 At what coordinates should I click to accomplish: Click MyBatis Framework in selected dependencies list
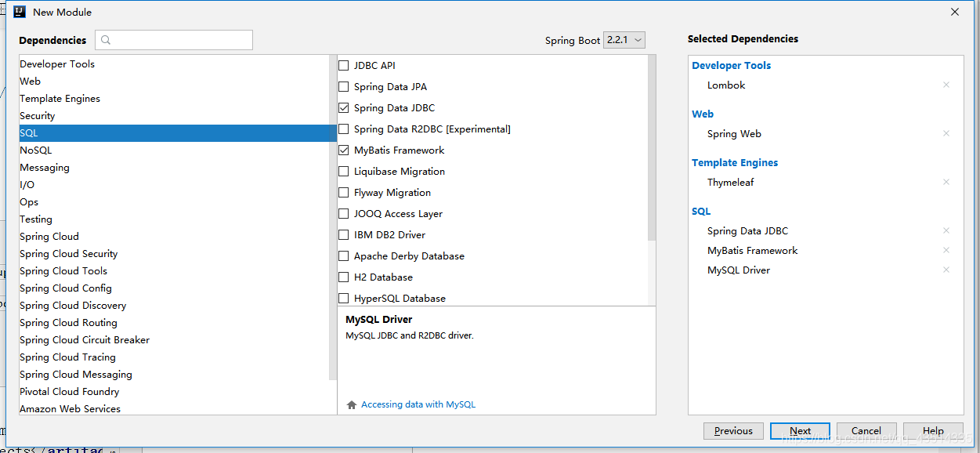[752, 250]
